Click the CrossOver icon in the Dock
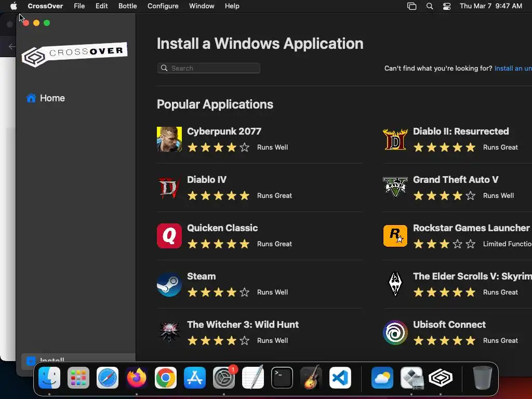This screenshot has width=532, height=399. pos(441,378)
